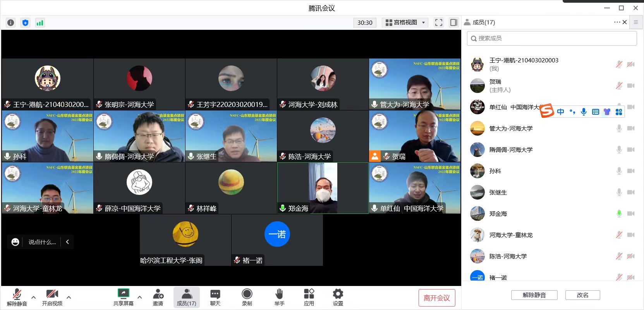
Task: Open the Invite (邀请) icon
Action: tap(158, 297)
